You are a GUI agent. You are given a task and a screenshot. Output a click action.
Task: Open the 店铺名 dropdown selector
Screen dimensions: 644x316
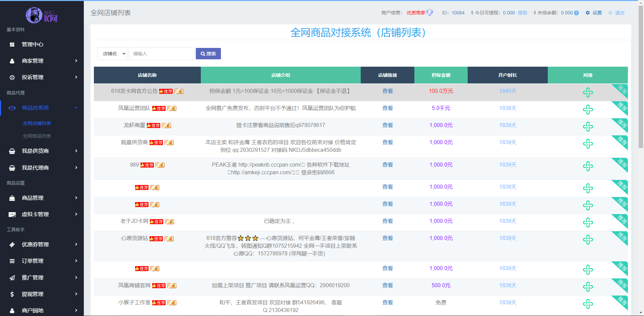[112, 54]
